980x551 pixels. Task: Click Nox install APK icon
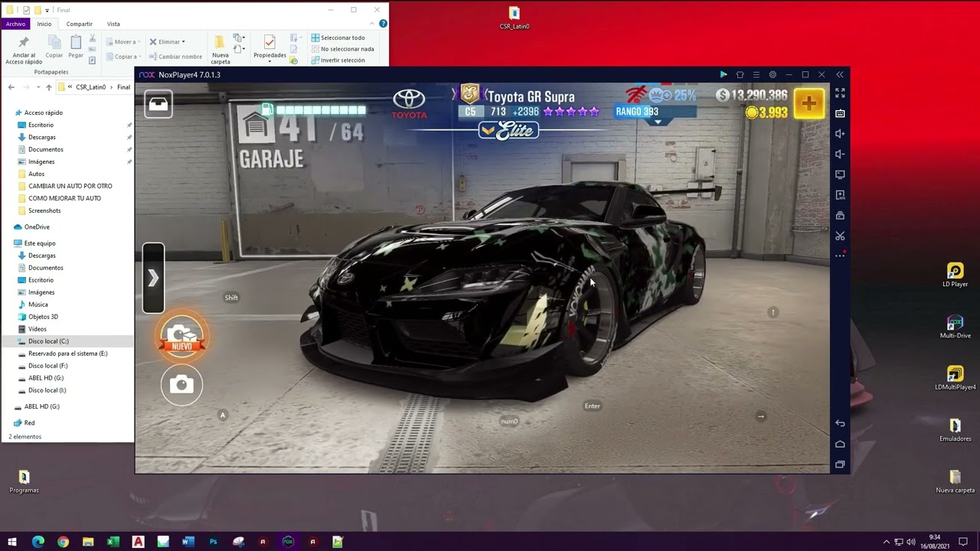(840, 195)
